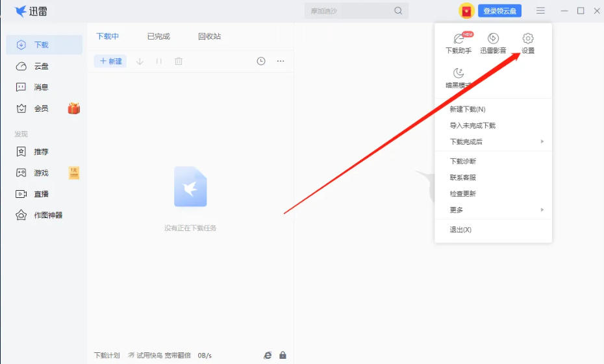The height and width of the screenshot is (364, 604).
Task: Click the delete trash icon in toolbar
Action: pos(179,61)
